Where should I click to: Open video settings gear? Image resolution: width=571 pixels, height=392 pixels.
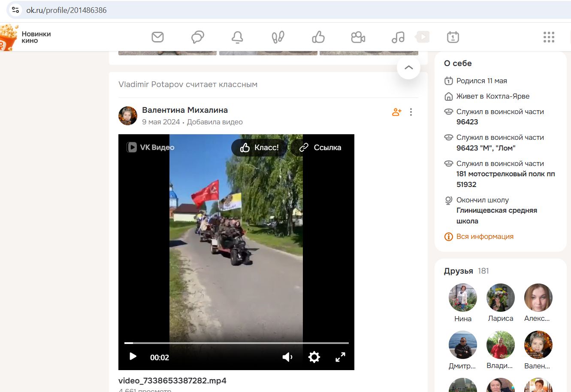(x=314, y=357)
